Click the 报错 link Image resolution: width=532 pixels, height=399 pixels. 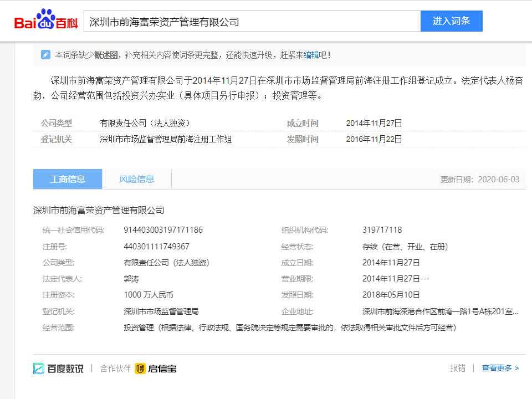(x=458, y=368)
